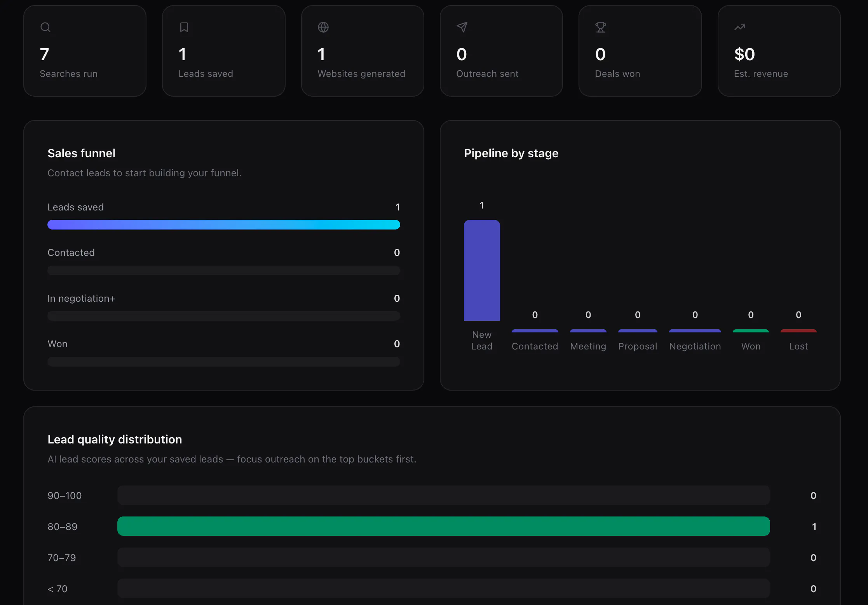Click the '70–79' score range label

[x=62, y=558]
